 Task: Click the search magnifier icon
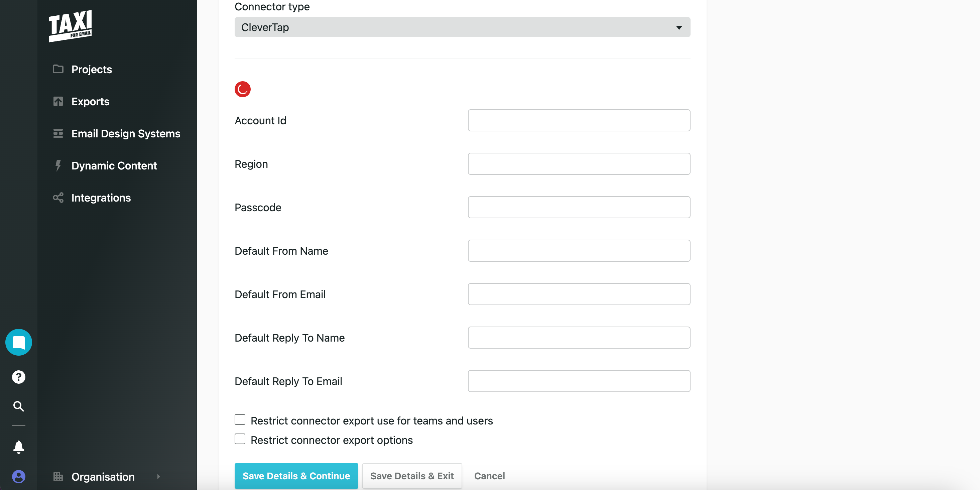point(19,406)
